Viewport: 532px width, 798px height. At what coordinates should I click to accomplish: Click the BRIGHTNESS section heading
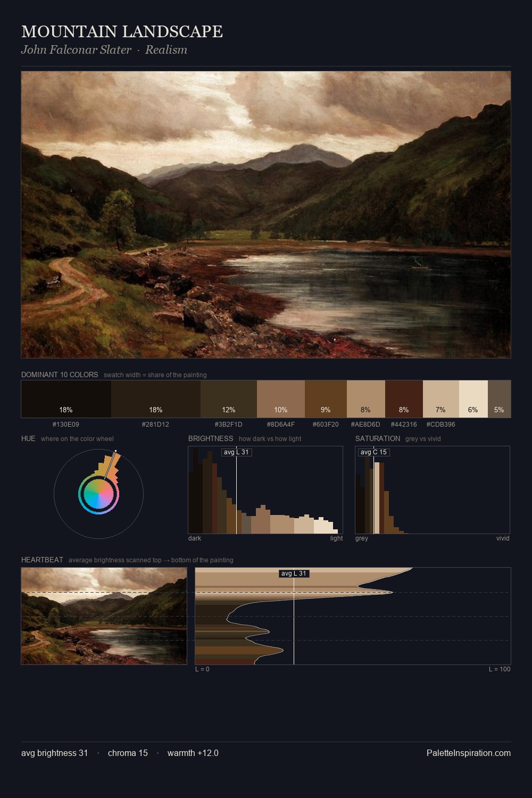211,438
